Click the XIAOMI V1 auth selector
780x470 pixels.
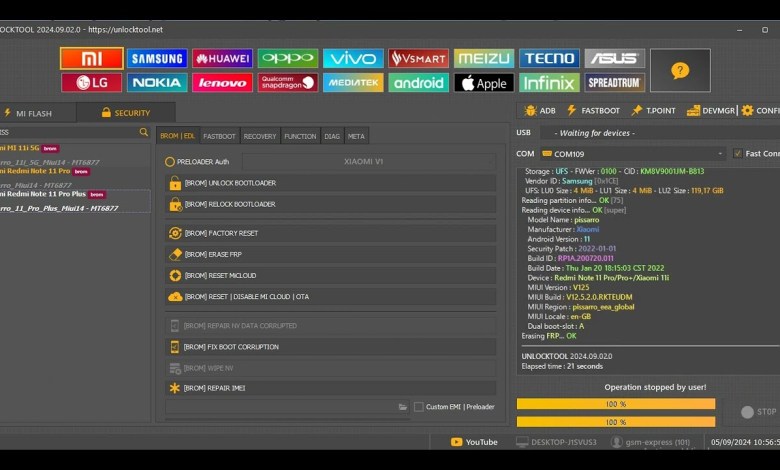(369, 162)
